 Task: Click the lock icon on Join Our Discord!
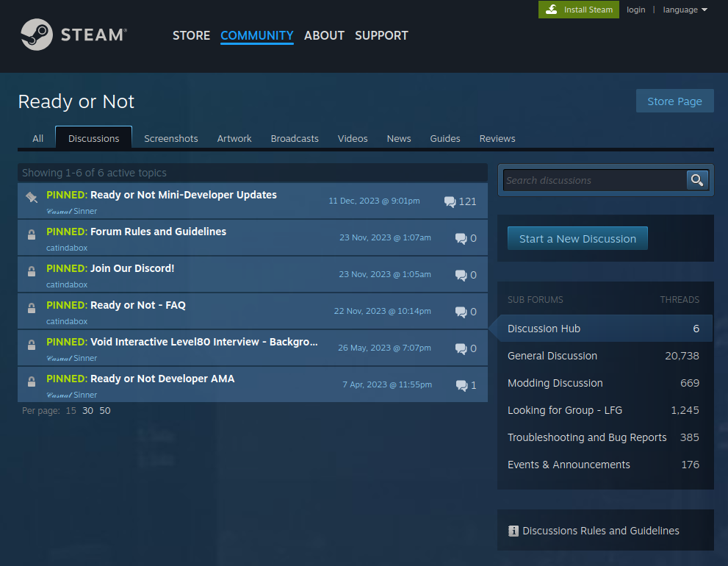(x=32, y=271)
